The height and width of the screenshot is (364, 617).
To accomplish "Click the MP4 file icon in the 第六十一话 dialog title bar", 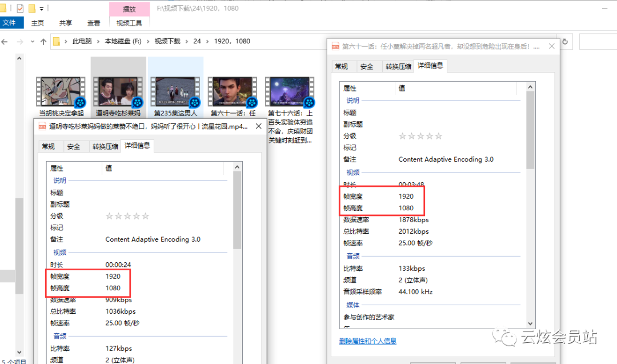I will point(335,46).
